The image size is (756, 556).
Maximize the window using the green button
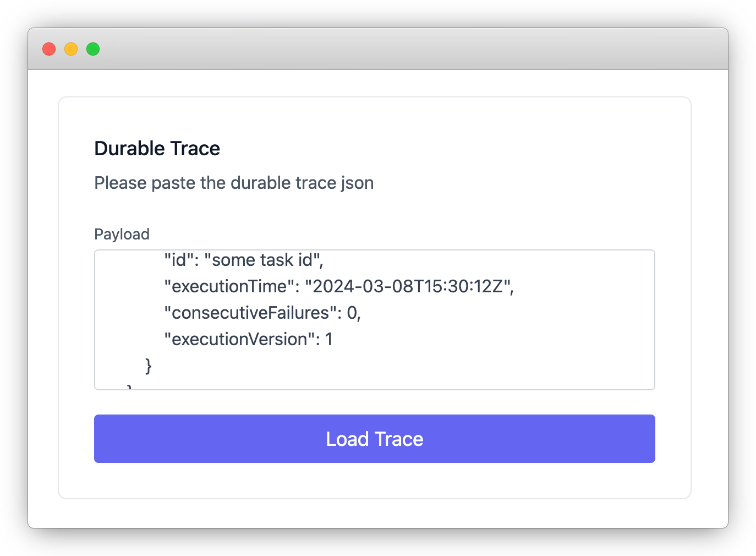coord(93,49)
